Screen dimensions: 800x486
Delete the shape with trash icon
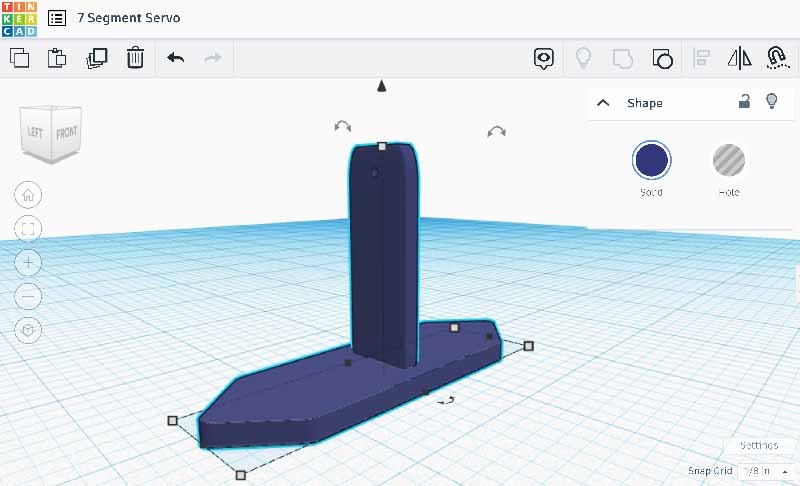[135, 58]
